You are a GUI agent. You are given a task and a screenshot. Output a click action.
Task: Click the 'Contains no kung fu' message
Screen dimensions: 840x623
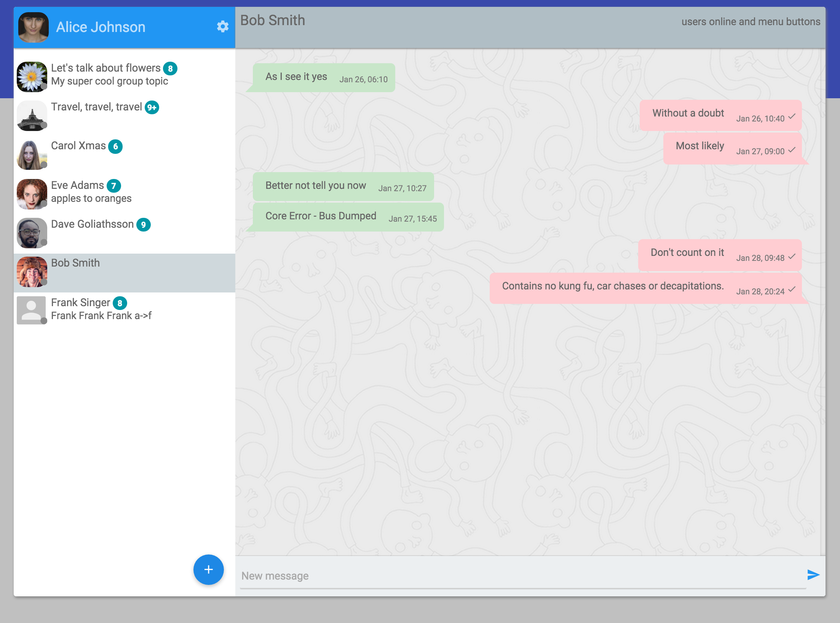646,288
